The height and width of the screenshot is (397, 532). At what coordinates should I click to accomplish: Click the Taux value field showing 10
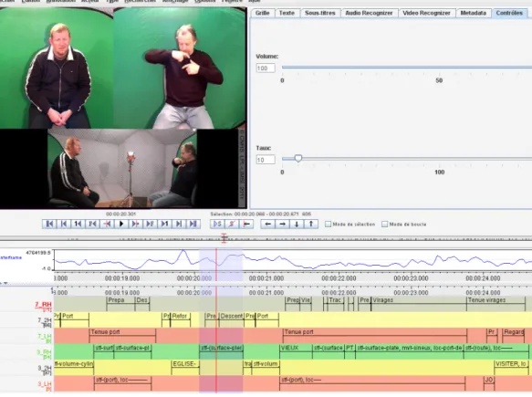click(266, 160)
